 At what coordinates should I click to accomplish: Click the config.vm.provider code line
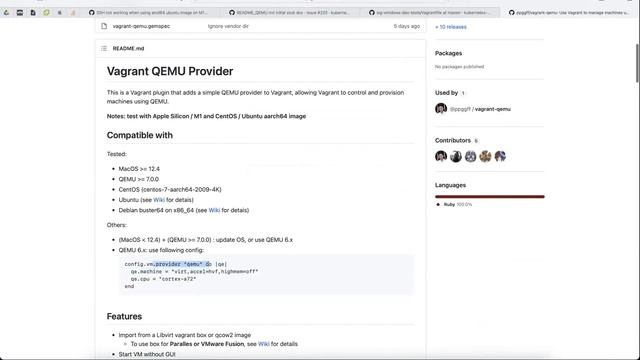pyautogui.click(x=176, y=264)
